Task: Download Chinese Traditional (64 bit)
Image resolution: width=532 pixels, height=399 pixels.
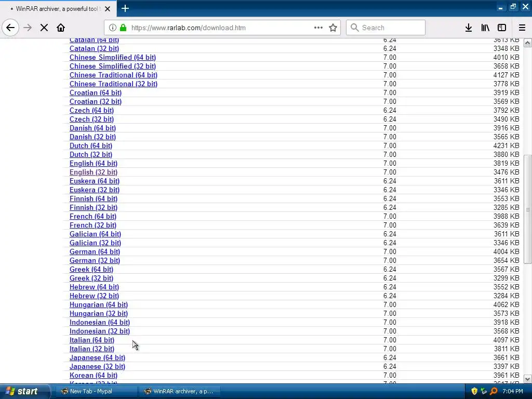Action: 113,75
